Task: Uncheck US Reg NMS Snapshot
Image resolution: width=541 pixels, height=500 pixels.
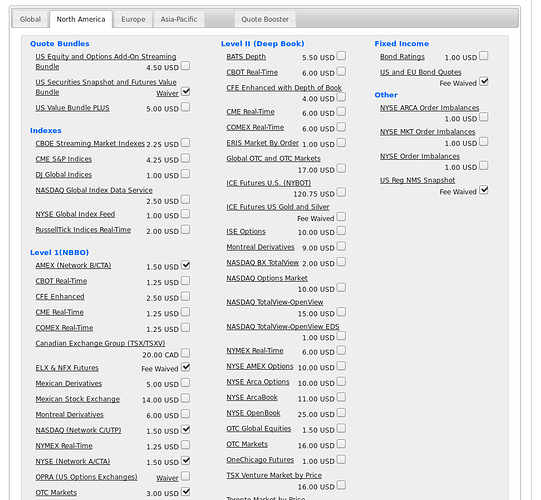Action: pyautogui.click(x=484, y=190)
